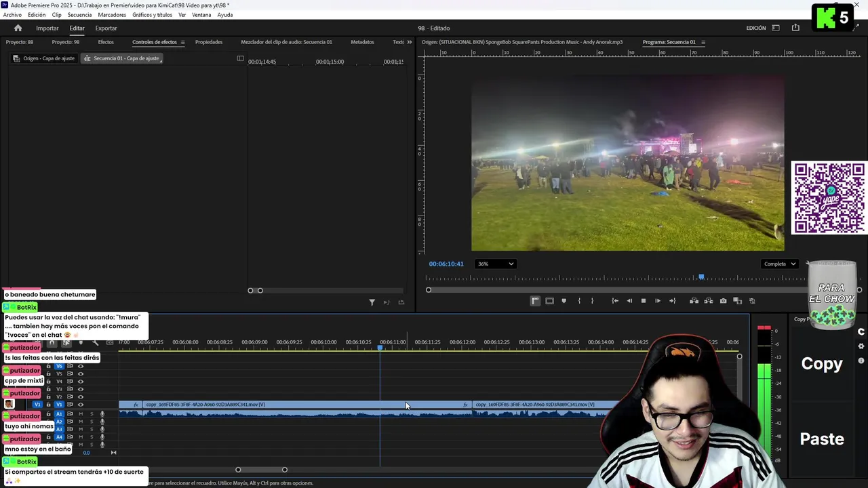
Task: Click the timeline playhead handle
Action: click(x=380, y=347)
